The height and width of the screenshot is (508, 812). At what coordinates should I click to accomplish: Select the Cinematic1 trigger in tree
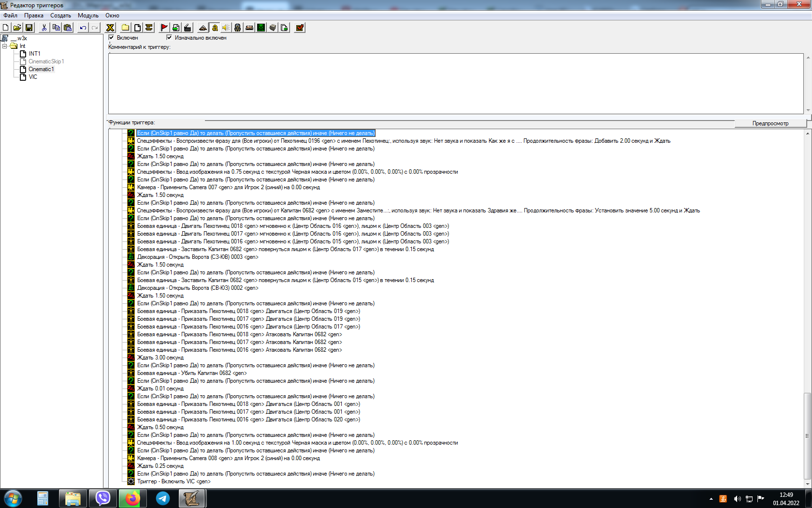(41, 69)
